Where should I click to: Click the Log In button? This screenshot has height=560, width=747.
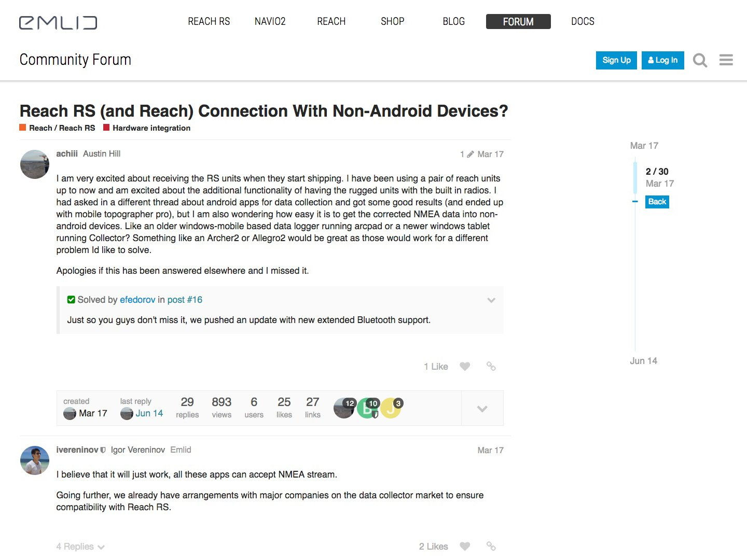pos(663,60)
